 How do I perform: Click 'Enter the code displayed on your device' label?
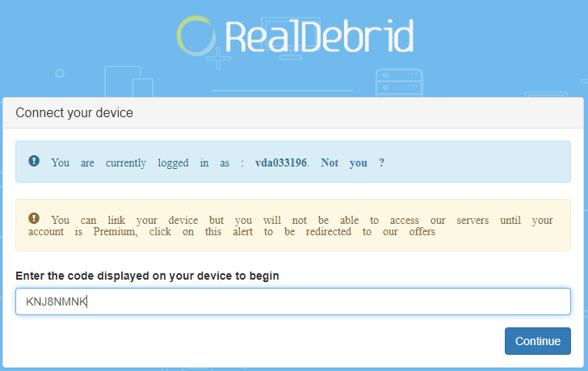(147, 276)
